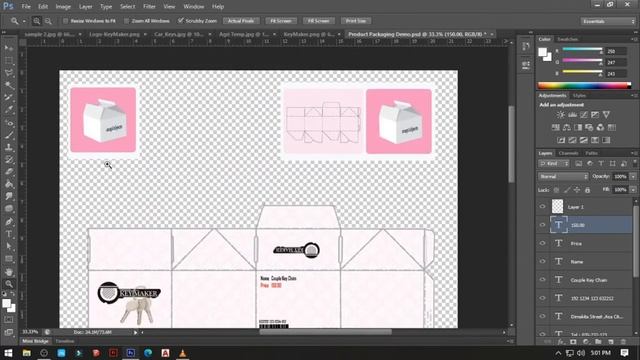Select the Lasso tool
This screenshot has height=360, width=640.
[9, 73]
